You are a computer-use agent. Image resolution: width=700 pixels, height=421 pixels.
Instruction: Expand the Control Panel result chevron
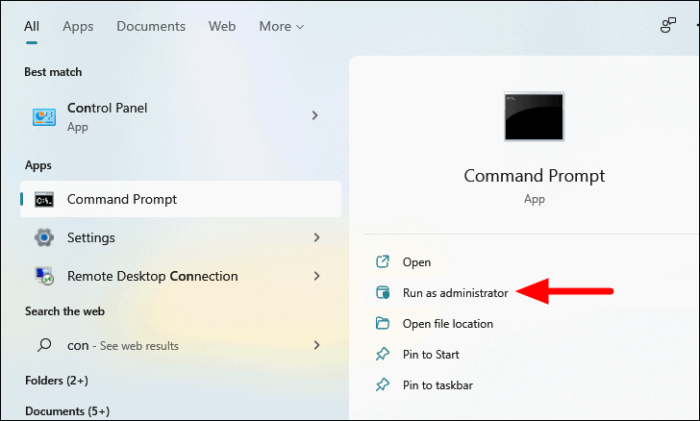pos(315,116)
